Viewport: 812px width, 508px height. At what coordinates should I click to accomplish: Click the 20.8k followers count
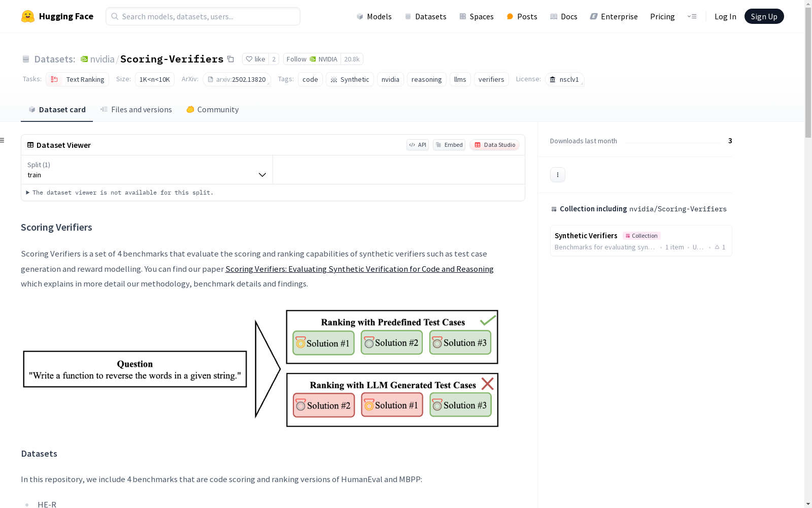point(352,59)
